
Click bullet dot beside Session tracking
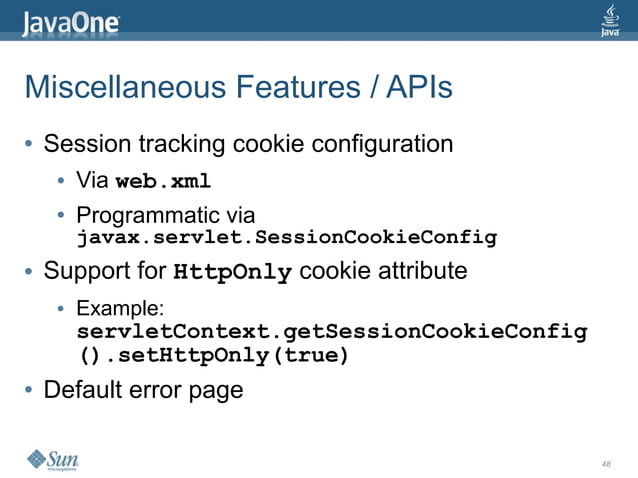click(x=28, y=143)
